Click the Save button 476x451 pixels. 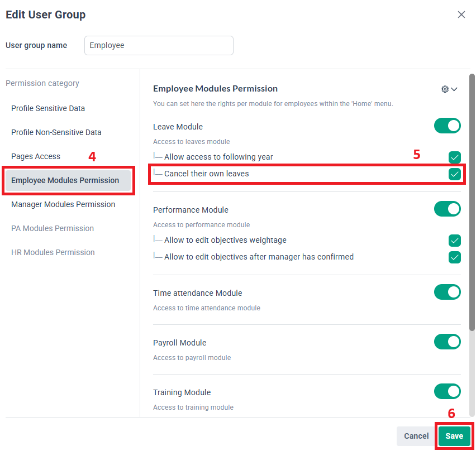[454, 436]
